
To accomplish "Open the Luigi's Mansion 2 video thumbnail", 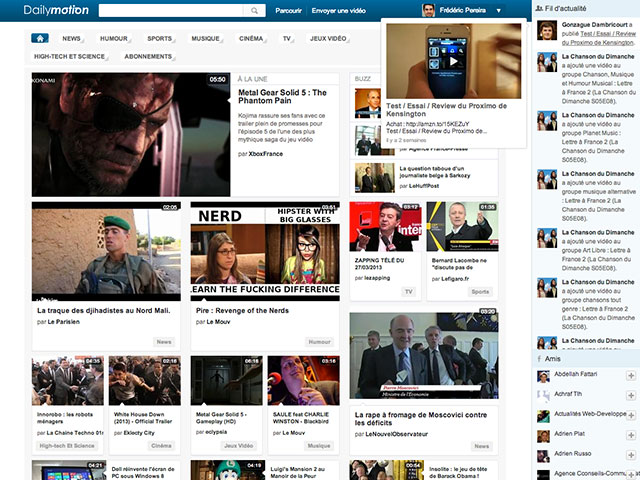I will [227, 470].
